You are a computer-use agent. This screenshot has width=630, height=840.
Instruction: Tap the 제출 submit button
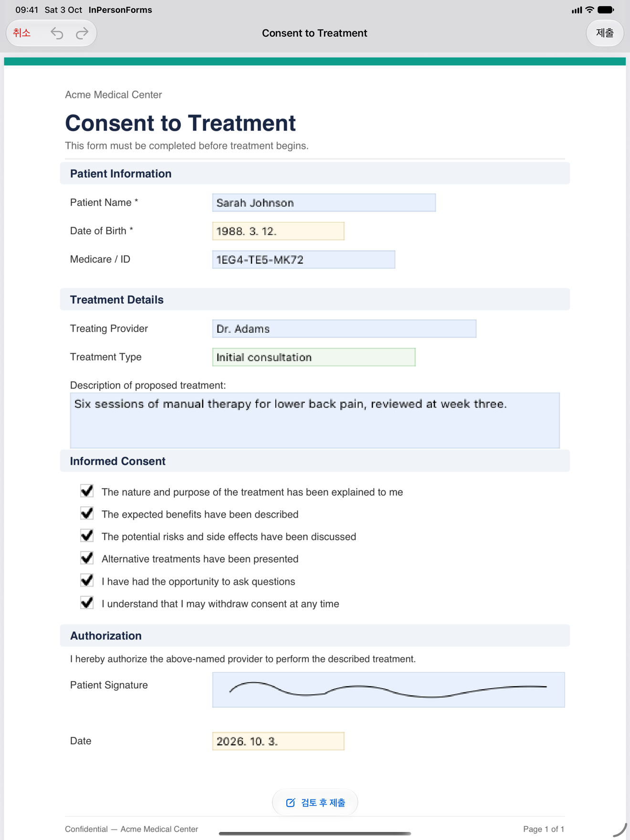point(605,33)
